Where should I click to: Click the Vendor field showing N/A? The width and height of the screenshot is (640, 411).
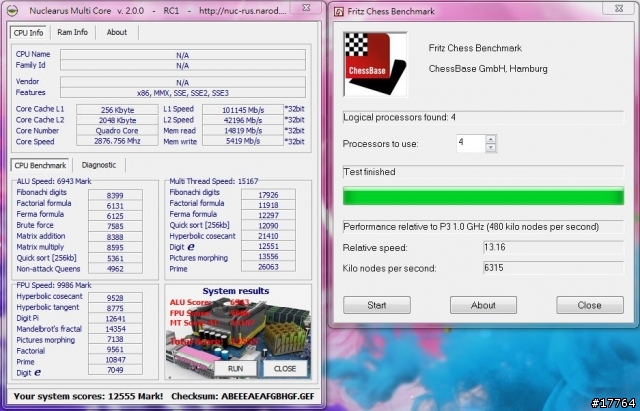pyautogui.click(x=183, y=82)
